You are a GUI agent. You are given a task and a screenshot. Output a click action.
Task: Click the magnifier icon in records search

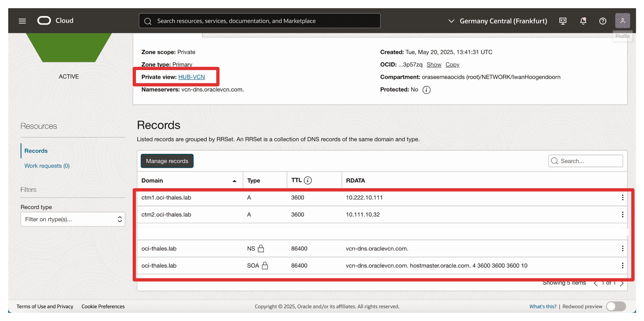[x=555, y=161]
